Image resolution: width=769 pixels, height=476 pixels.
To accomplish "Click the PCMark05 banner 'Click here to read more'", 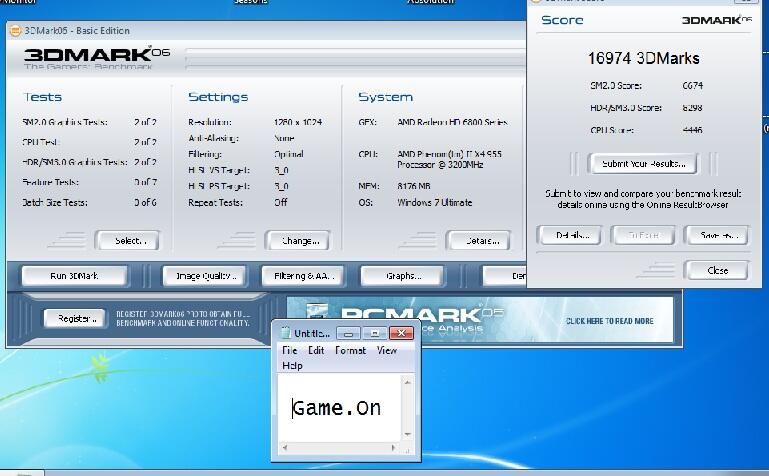I will tap(610, 321).
